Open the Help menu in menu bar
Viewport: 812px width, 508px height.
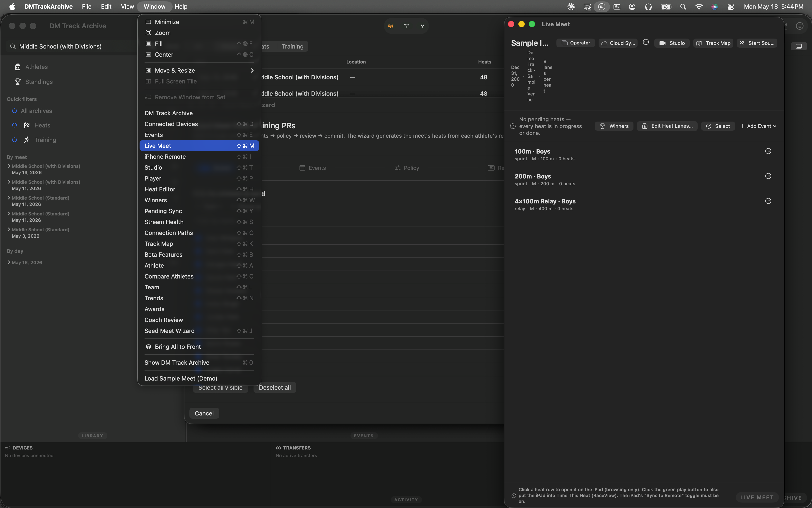[181, 6]
